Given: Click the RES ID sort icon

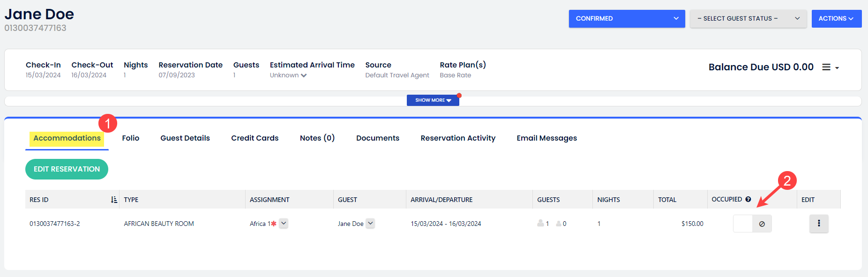Looking at the screenshot, I should click(x=114, y=200).
